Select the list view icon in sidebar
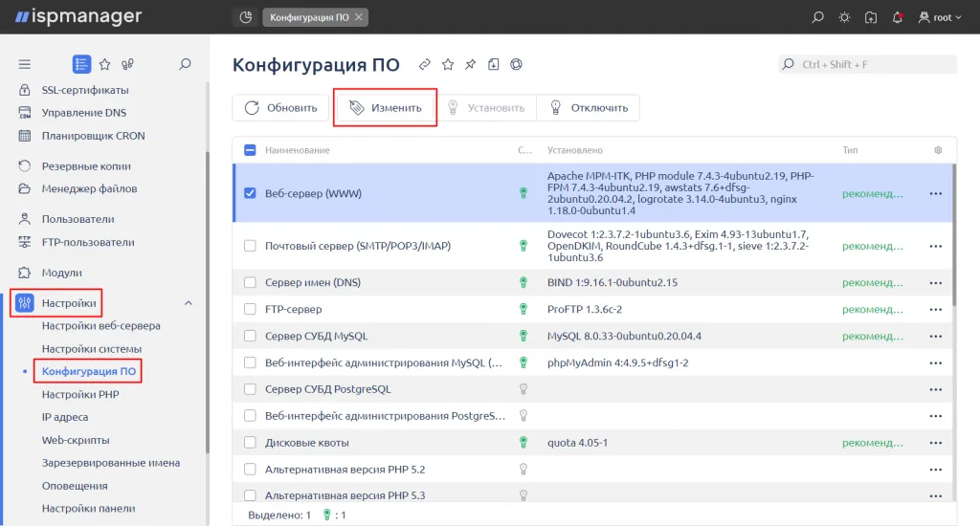Image resolution: width=980 pixels, height=526 pixels. [x=81, y=64]
